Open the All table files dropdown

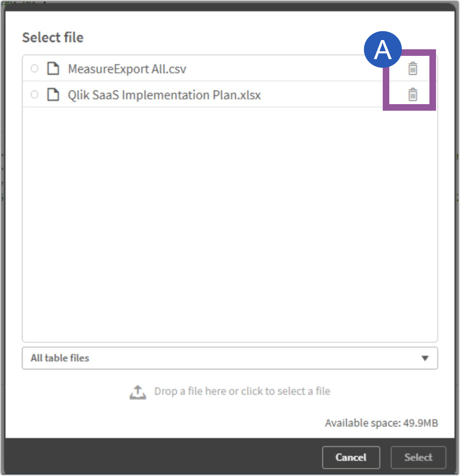pyautogui.click(x=230, y=358)
